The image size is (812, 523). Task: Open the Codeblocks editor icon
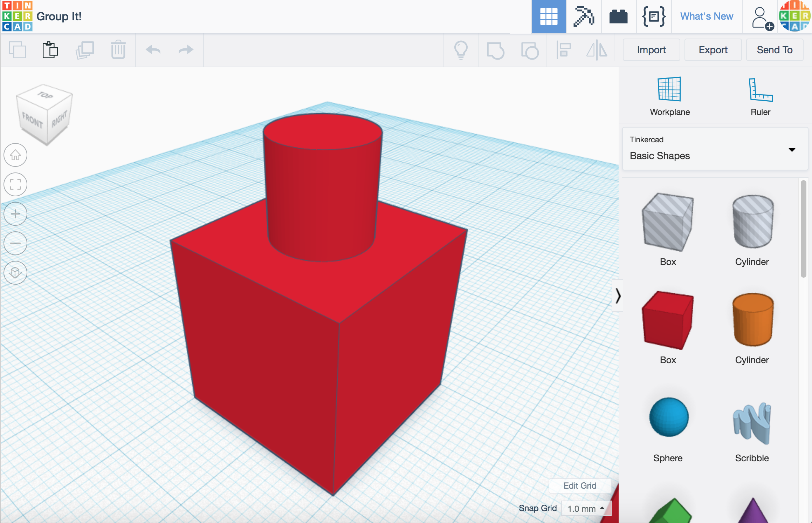click(654, 16)
